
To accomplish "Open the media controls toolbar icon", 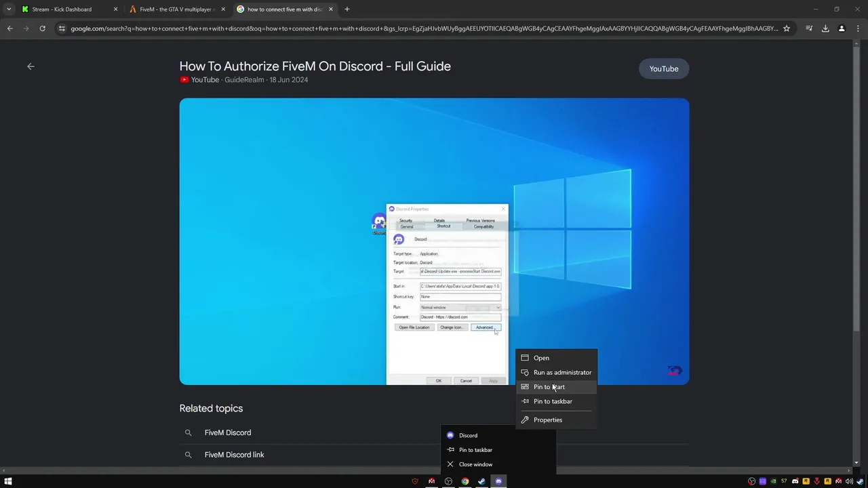I will click(809, 28).
